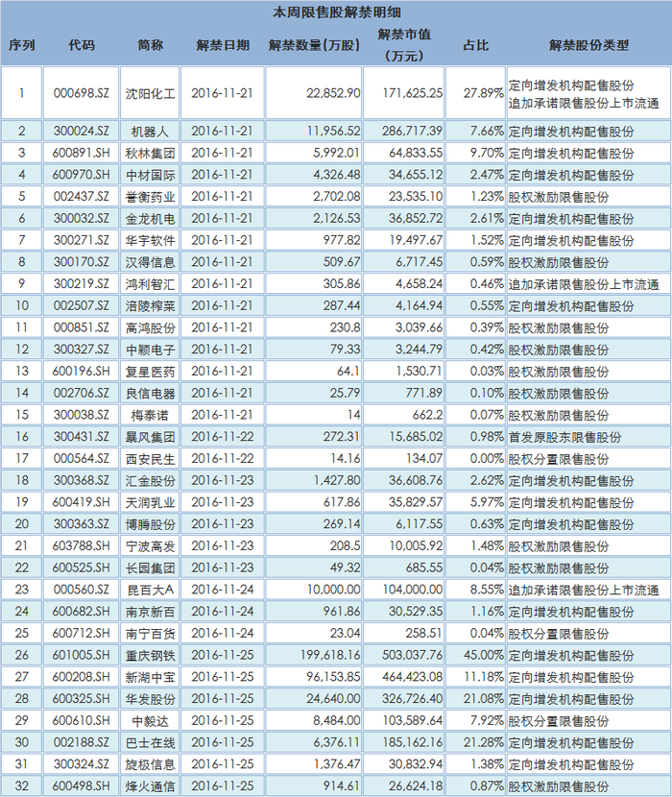672x797 pixels.
Task: Select the 序列 column header
Action: (21, 45)
